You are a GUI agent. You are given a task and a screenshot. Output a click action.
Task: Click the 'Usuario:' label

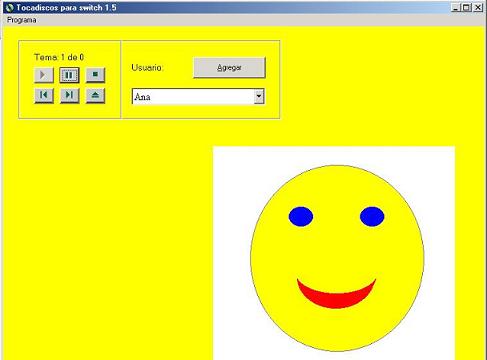(147, 68)
